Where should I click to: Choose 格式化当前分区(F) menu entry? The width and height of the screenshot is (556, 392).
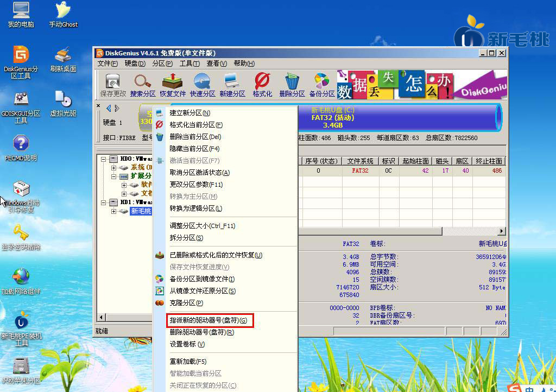(x=225, y=125)
